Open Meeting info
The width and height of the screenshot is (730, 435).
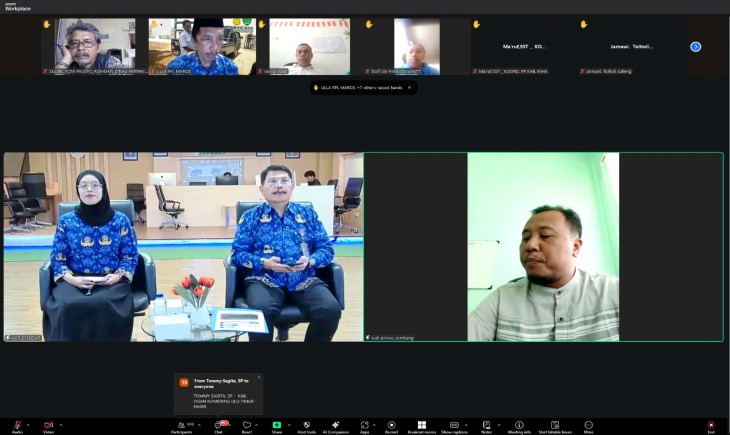click(x=519, y=425)
